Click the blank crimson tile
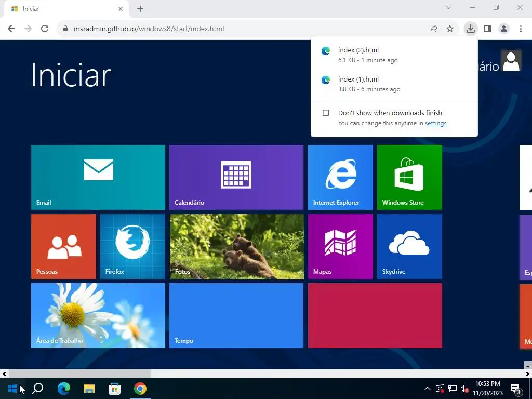 tap(375, 315)
